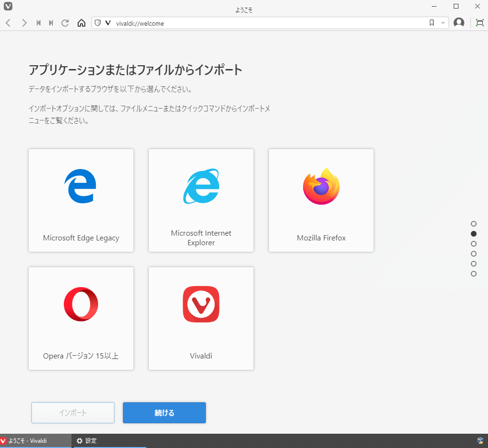
Task: Jump to sixth welcome step dot
Action: (474, 274)
